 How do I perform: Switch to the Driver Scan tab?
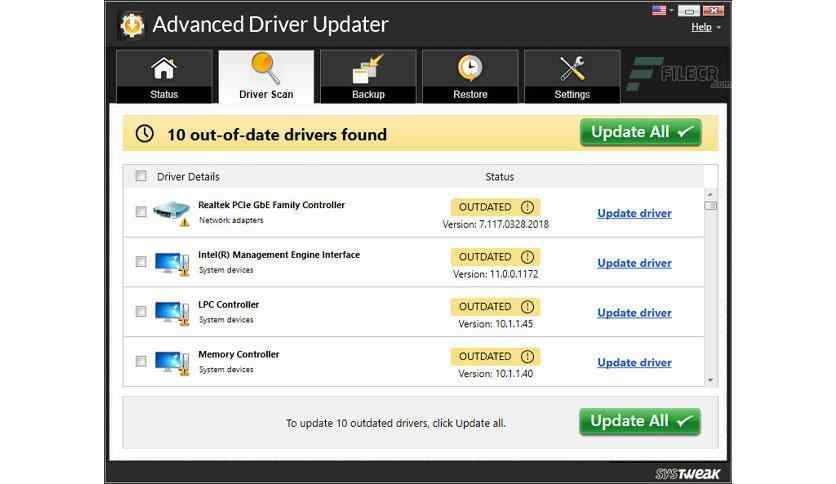tap(266, 77)
